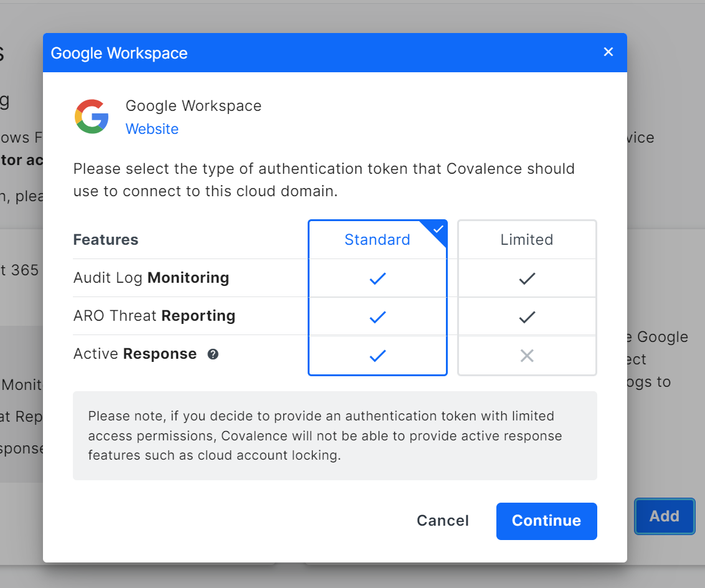705x588 pixels.
Task: Click the Google Workspace dialog title
Action: coord(119,53)
